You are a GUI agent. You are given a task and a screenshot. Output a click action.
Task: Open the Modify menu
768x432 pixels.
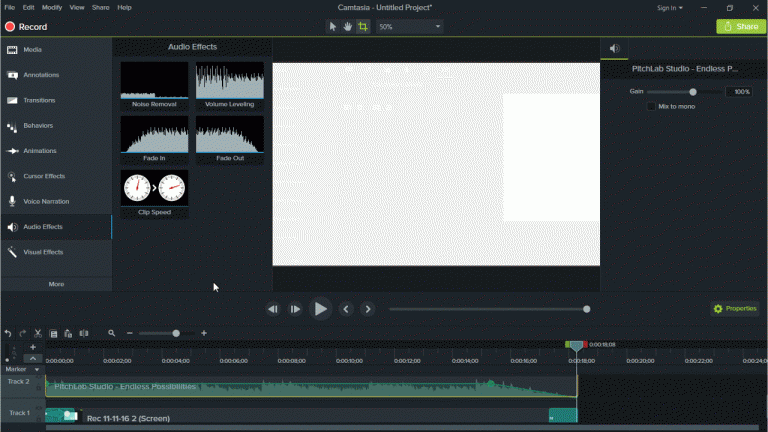pyautogui.click(x=51, y=7)
